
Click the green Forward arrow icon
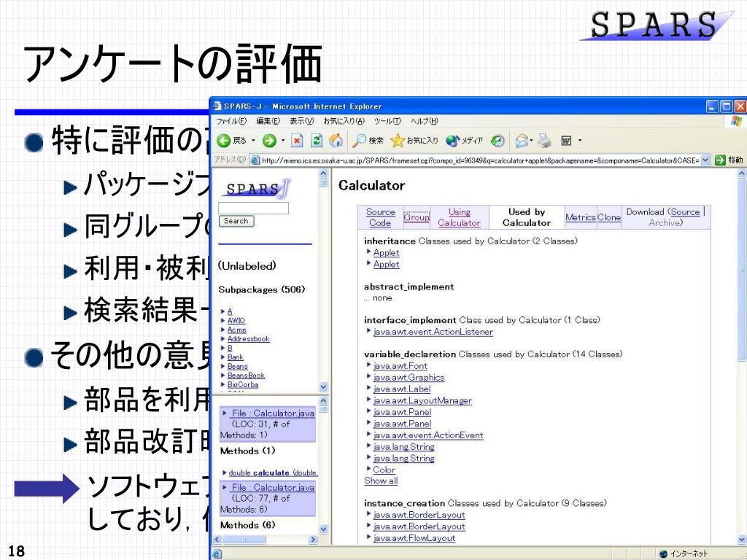(270, 141)
